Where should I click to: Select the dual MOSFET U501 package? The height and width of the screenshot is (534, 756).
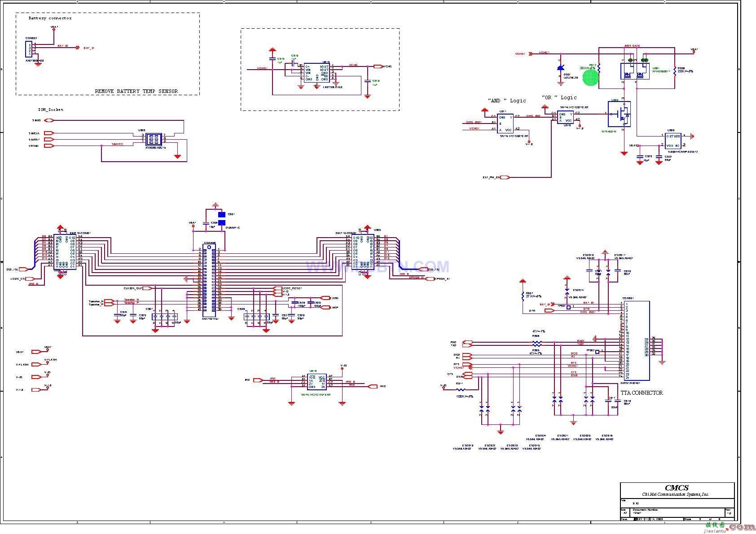tap(634, 71)
